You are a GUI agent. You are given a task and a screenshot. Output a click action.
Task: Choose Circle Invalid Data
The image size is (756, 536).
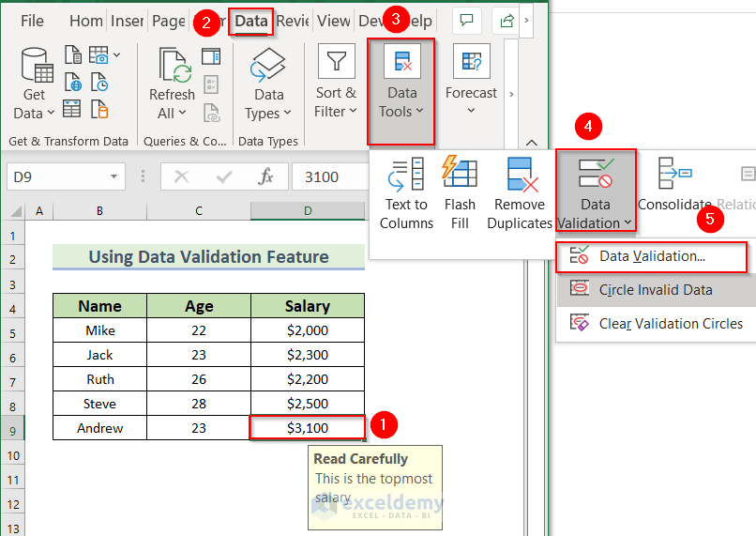[656, 290]
